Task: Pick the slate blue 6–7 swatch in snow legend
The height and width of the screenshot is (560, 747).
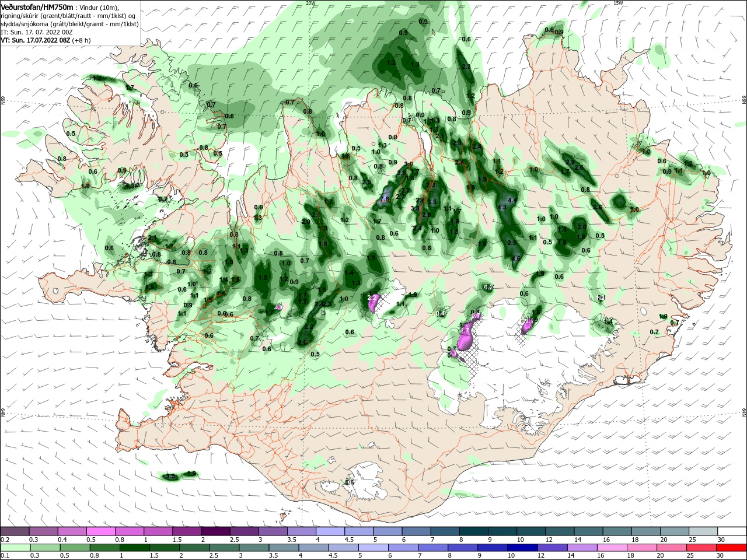Action: click(x=416, y=531)
